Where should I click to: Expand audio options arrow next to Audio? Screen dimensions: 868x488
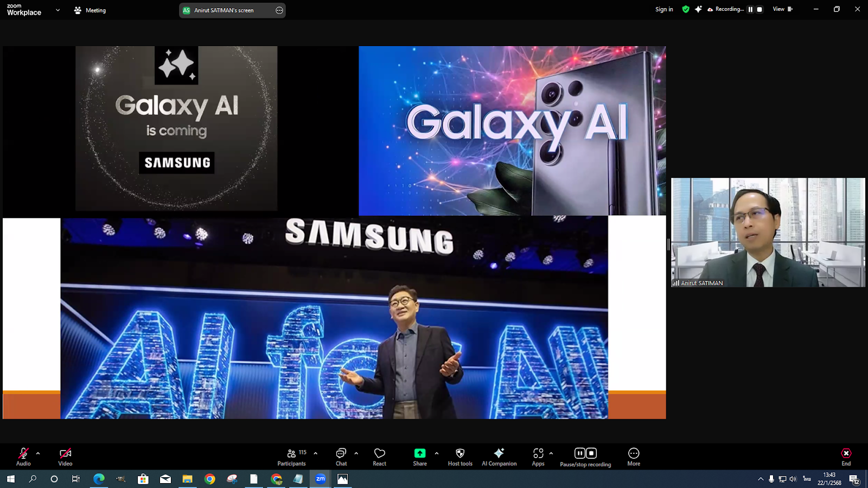38,453
